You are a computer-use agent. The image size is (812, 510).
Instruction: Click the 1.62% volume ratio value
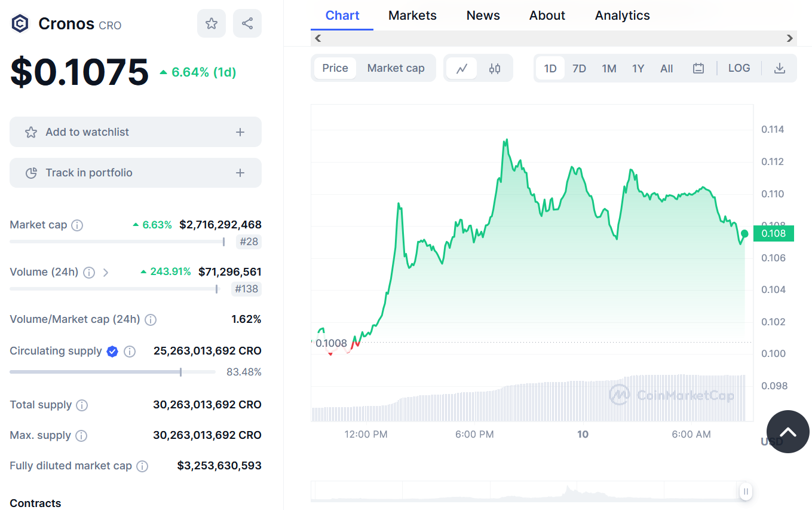click(x=247, y=319)
